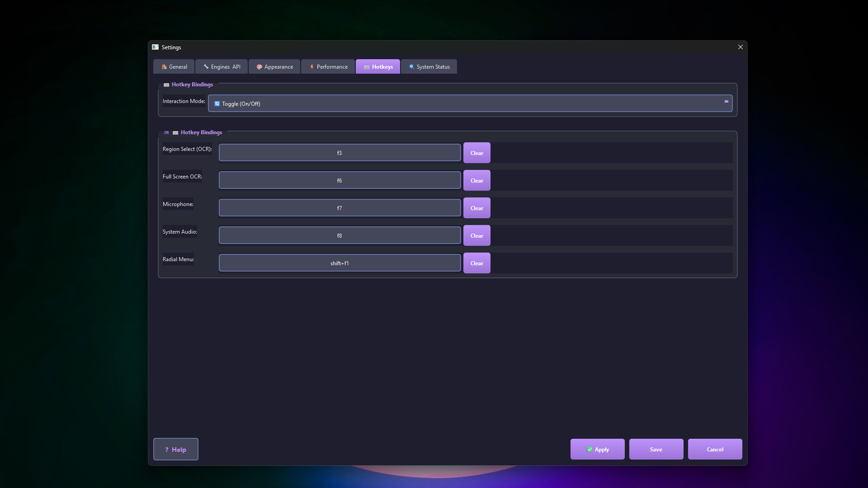This screenshot has height=488, width=868.
Task: Click the keyboard icon on the Hotkeys tab
Action: click(x=366, y=66)
